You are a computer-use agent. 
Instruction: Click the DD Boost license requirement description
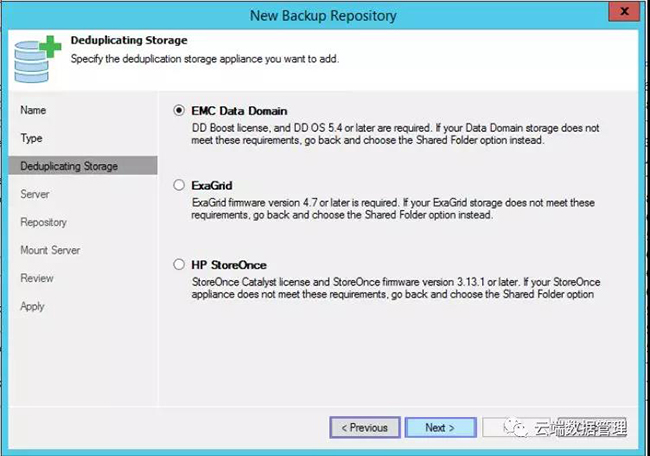(x=395, y=134)
